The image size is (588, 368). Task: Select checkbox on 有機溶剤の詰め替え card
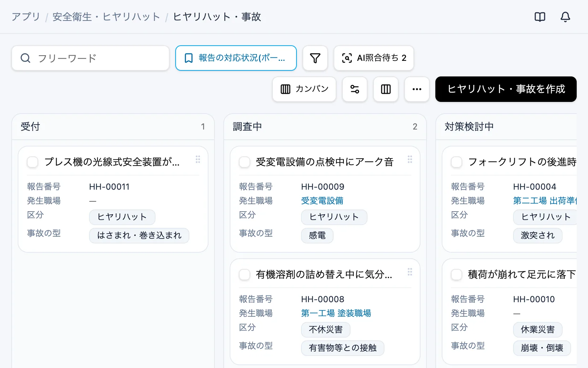[x=245, y=275]
